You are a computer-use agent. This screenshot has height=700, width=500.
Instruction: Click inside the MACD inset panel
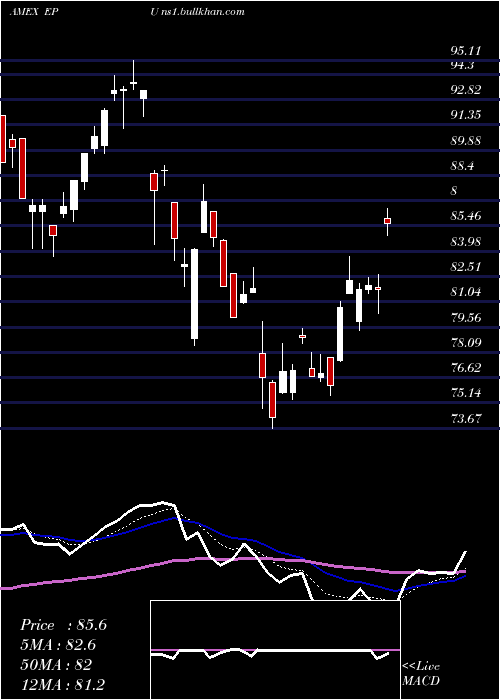pyautogui.click(x=275, y=650)
